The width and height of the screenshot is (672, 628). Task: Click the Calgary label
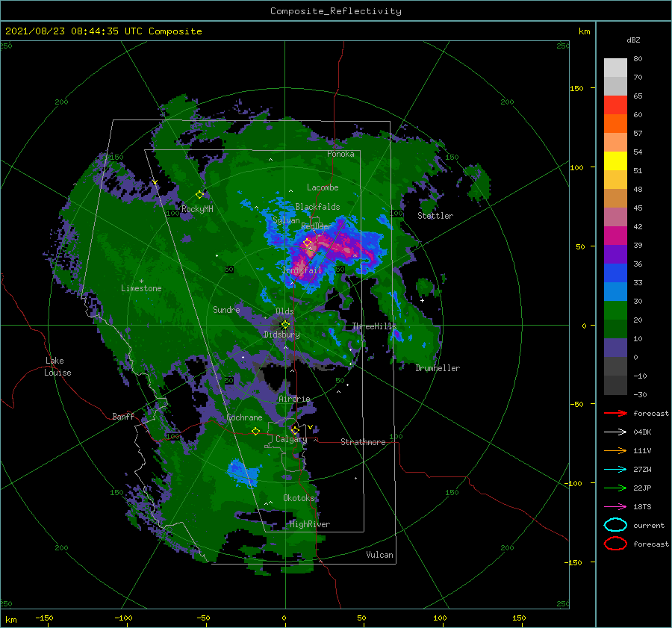pos(291,439)
